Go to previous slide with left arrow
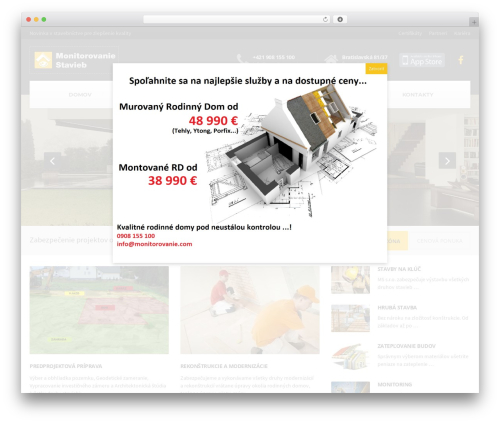 (x=52, y=161)
